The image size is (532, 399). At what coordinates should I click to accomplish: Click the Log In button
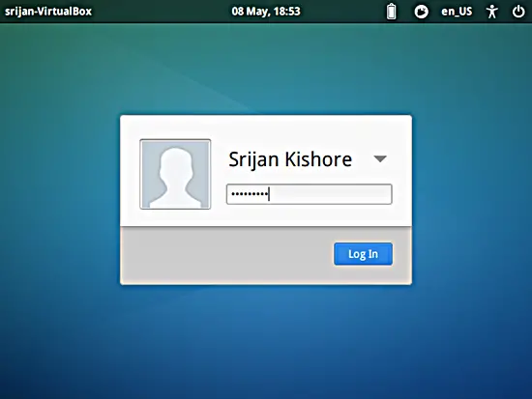363,254
